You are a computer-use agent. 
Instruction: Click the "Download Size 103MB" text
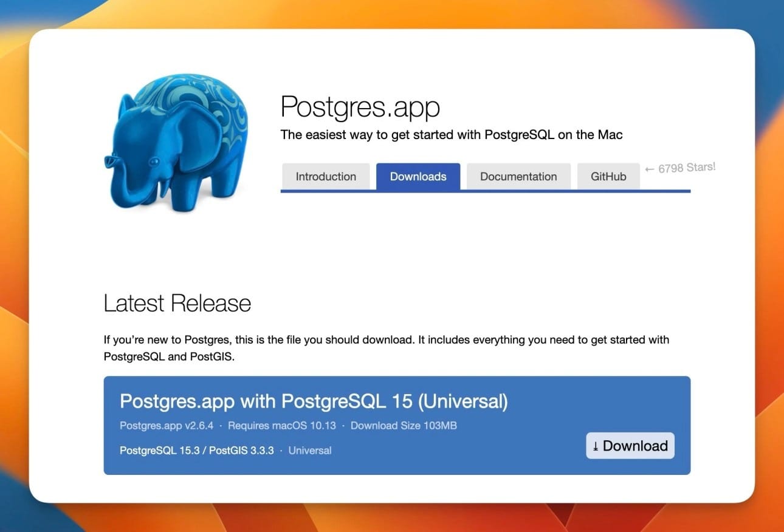coord(403,426)
